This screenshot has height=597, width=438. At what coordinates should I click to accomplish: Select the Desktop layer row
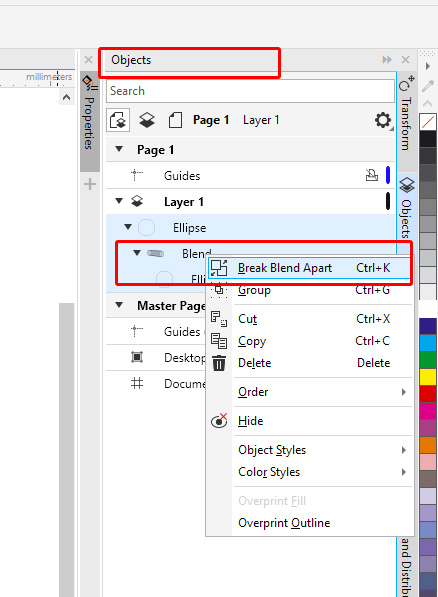click(x=156, y=358)
